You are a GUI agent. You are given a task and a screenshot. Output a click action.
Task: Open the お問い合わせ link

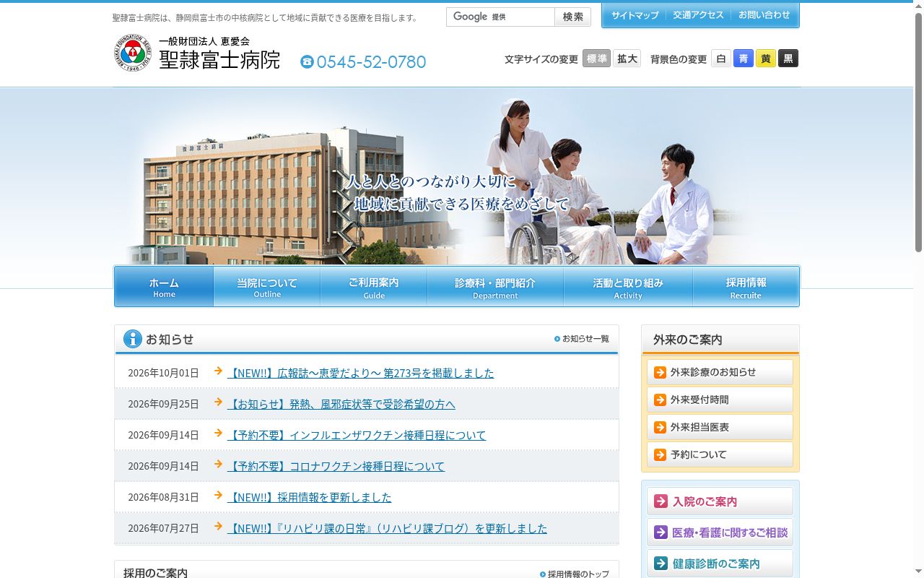pyautogui.click(x=764, y=15)
